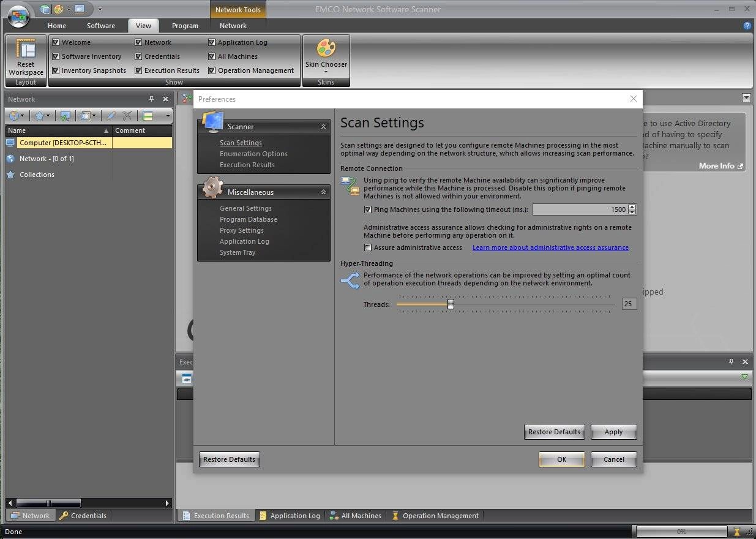
Task: Open the globe icon dropdown arrow in Network toolbar
Action: tap(23, 115)
